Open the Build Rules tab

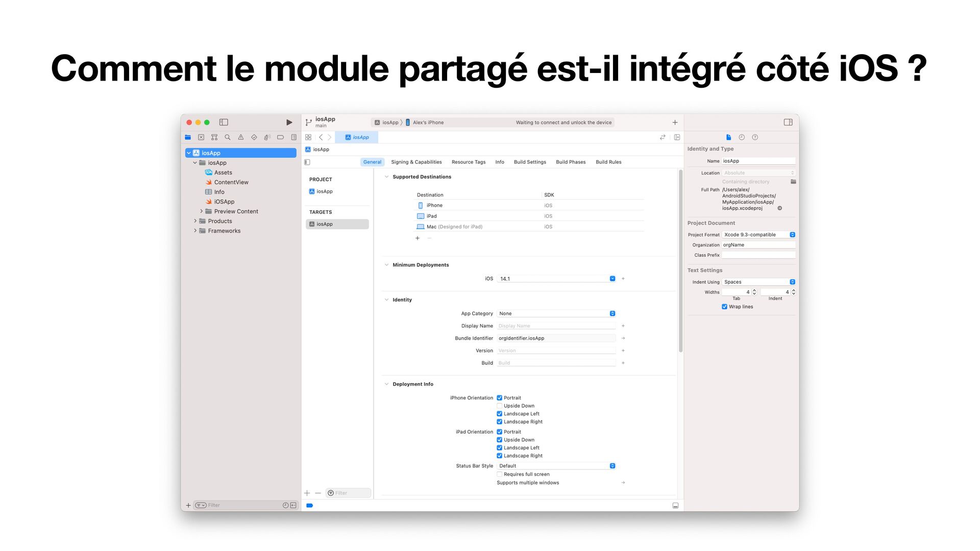(608, 162)
